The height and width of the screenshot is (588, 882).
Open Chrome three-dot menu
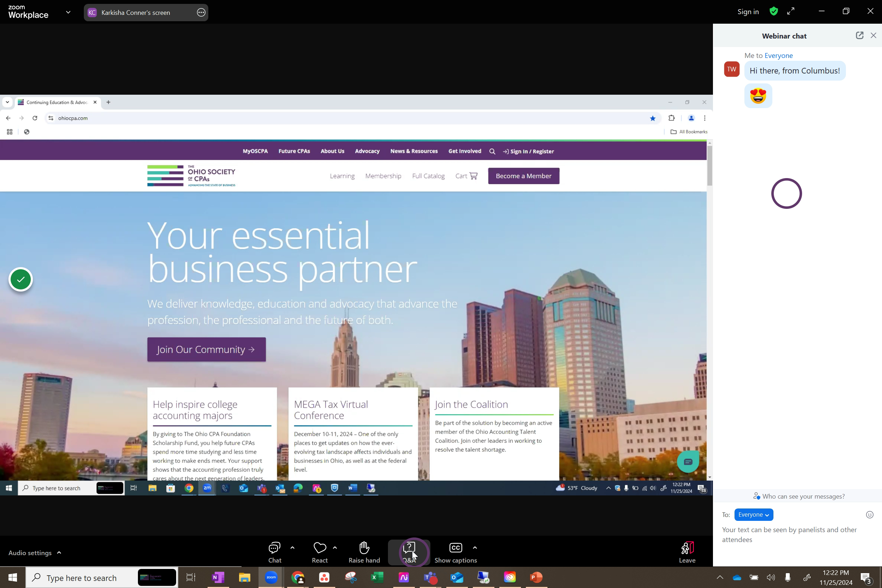pos(705,118)
